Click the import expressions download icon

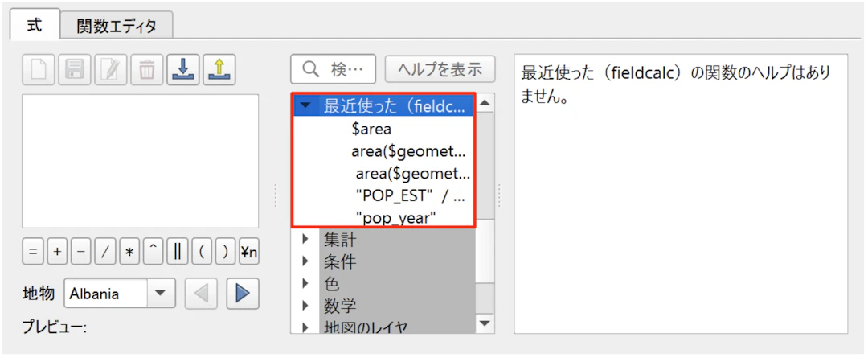182,70
